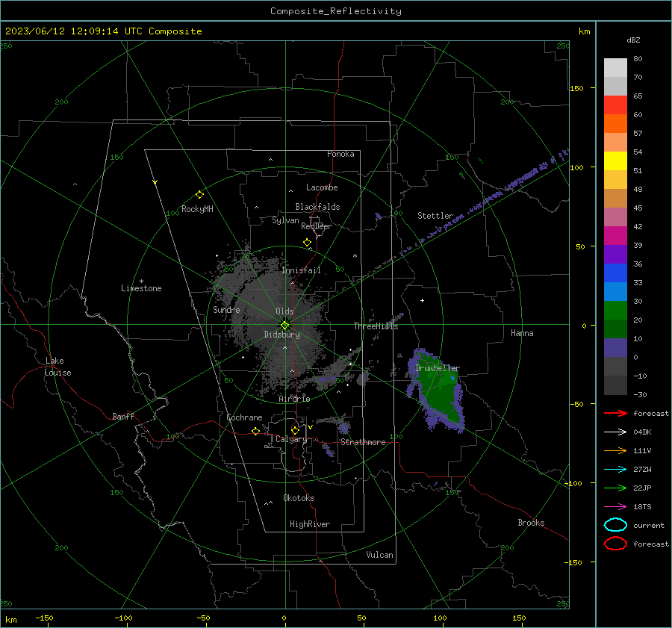This screenshot has height=628, width=672.
Task: Click the Sundre label
Action: point(226,309)
